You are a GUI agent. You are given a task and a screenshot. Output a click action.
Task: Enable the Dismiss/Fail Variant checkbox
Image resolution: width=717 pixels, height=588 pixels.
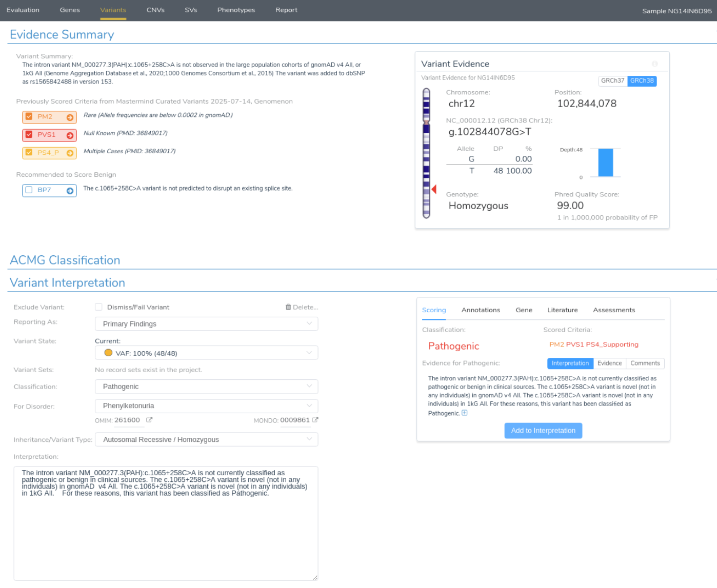pos(98,307)
